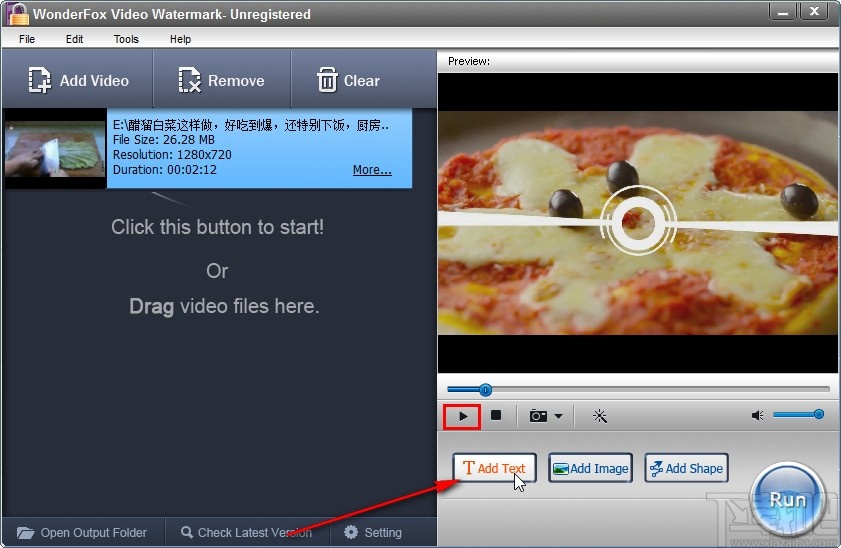Stop the preview playback
Image resolution: width=841 pixels, height=548 pixels.
coord(496,416)
